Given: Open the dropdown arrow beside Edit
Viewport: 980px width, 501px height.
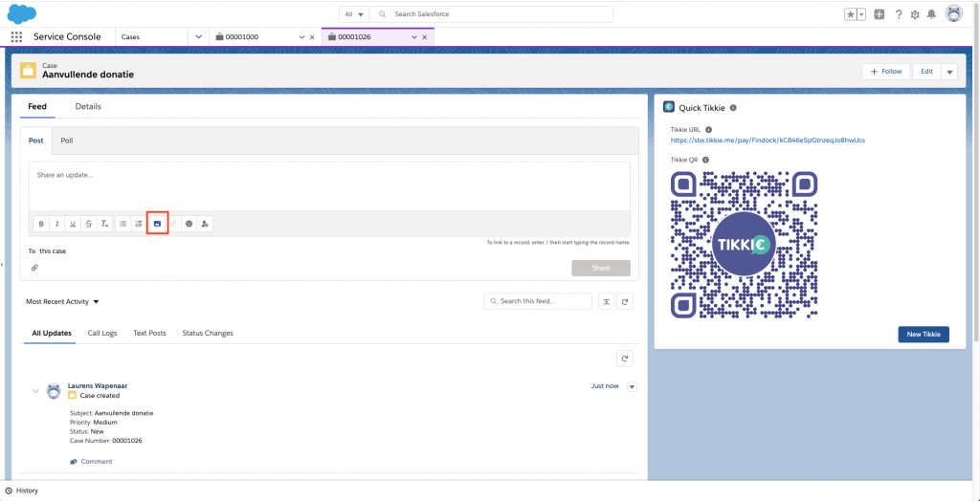Looking at the screenshot, I should click(x=949, y=72).
